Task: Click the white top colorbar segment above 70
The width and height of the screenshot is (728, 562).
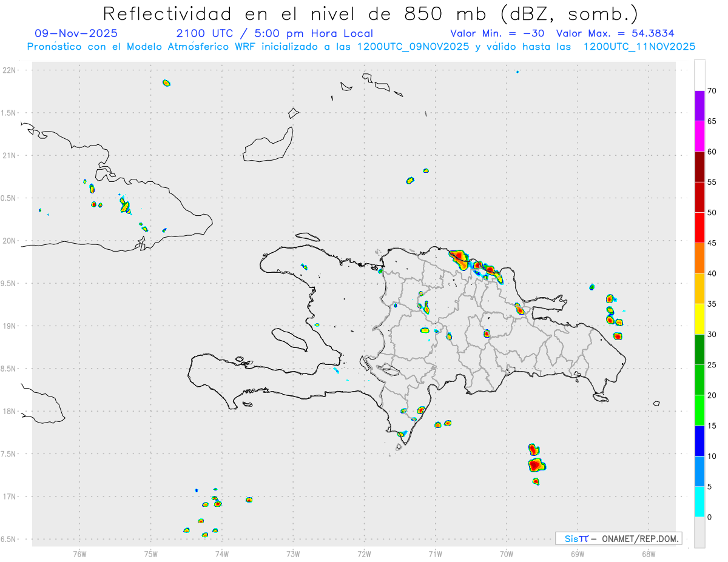Action: click(x=699, y=75)
